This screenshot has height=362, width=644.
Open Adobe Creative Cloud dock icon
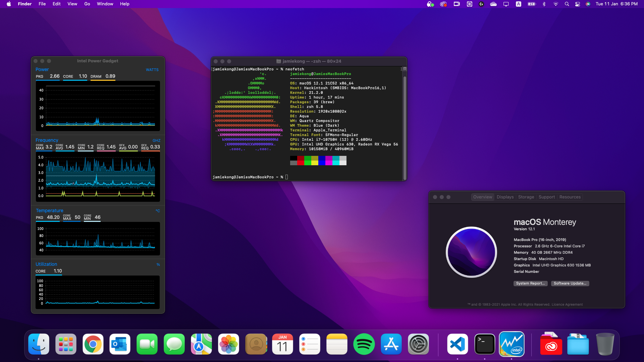[551, 344]
